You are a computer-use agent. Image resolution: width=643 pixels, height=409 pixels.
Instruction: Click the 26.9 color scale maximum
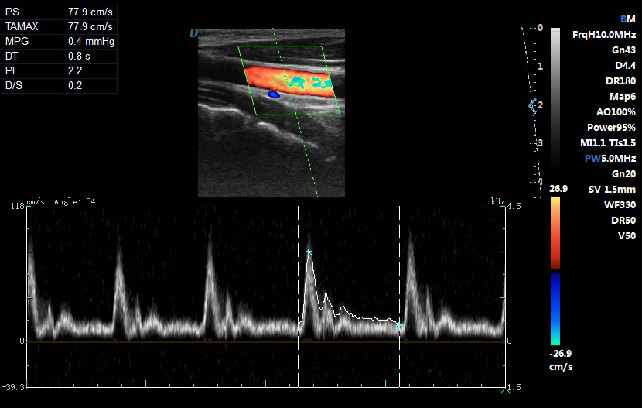point(559,189)
